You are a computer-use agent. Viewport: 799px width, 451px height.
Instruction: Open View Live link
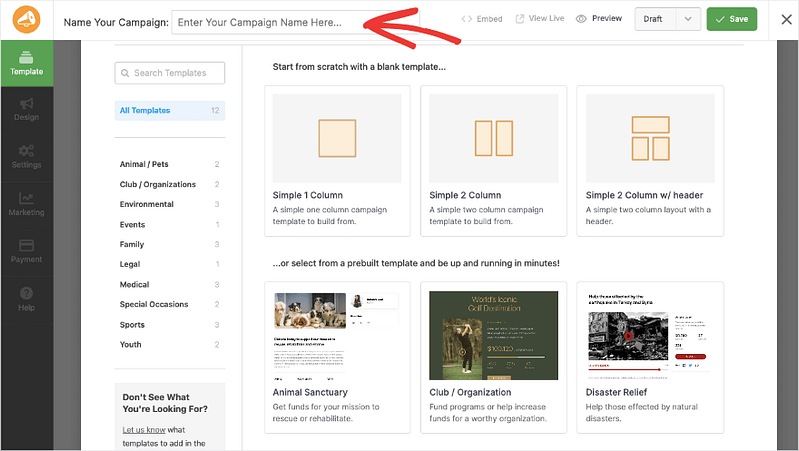(x=540, y=19)
